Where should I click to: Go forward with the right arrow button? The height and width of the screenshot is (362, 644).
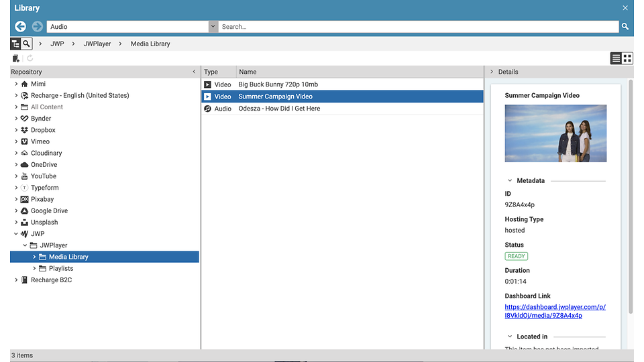click(x=38, y=27)
